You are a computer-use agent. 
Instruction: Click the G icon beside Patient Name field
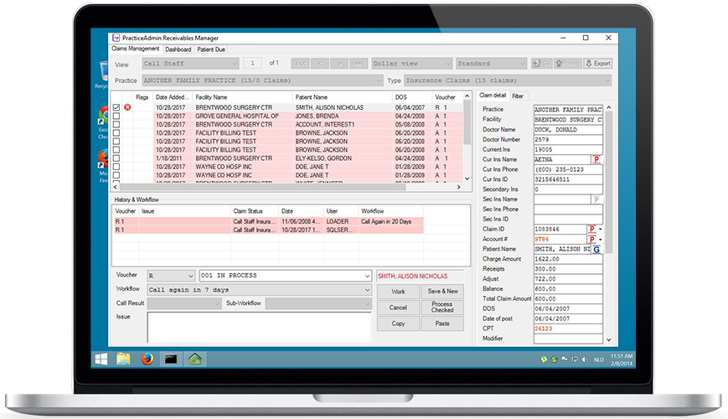pos(597,249)
